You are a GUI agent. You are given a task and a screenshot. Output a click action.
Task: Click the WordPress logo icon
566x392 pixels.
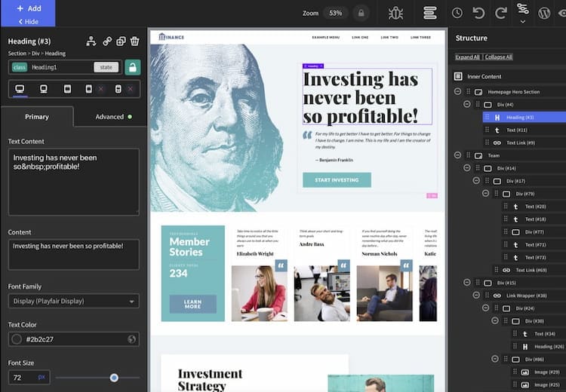[x=544, y=14]
